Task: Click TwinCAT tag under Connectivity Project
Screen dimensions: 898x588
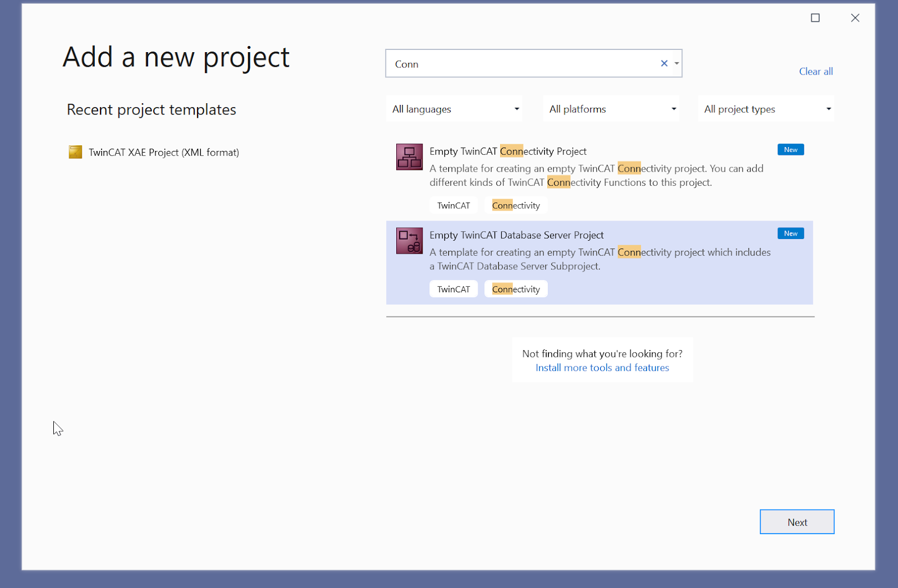Action: point(453,205)
